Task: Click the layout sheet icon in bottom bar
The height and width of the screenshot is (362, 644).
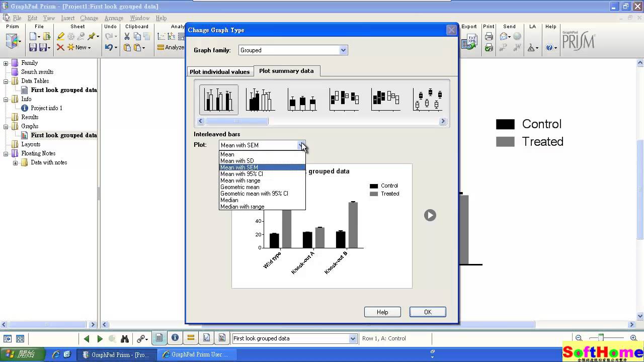Action: 222,338
